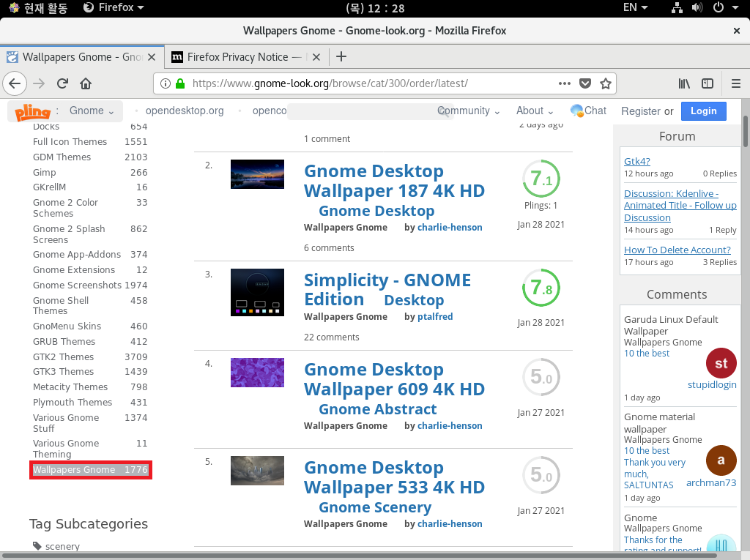The width and height of the screenshot is (750, 560).
Task: Close the Wallpapers Gnome tab
Action: (152, 57)
